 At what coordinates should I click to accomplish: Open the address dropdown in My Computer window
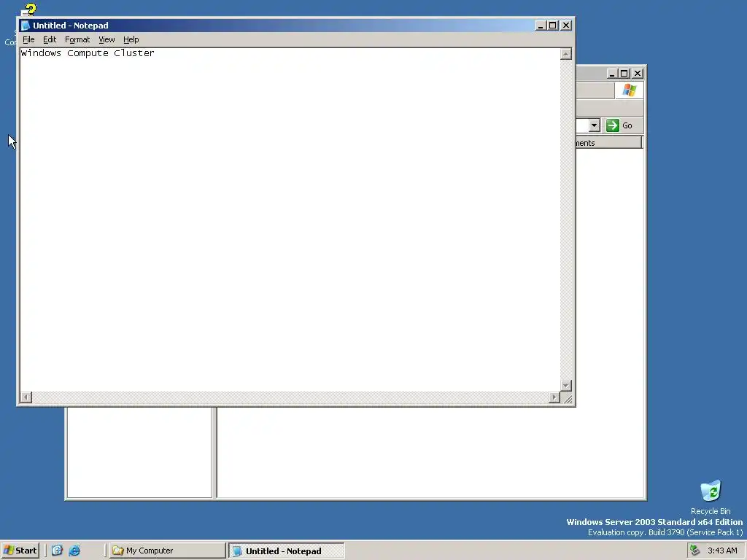point(594,125)
